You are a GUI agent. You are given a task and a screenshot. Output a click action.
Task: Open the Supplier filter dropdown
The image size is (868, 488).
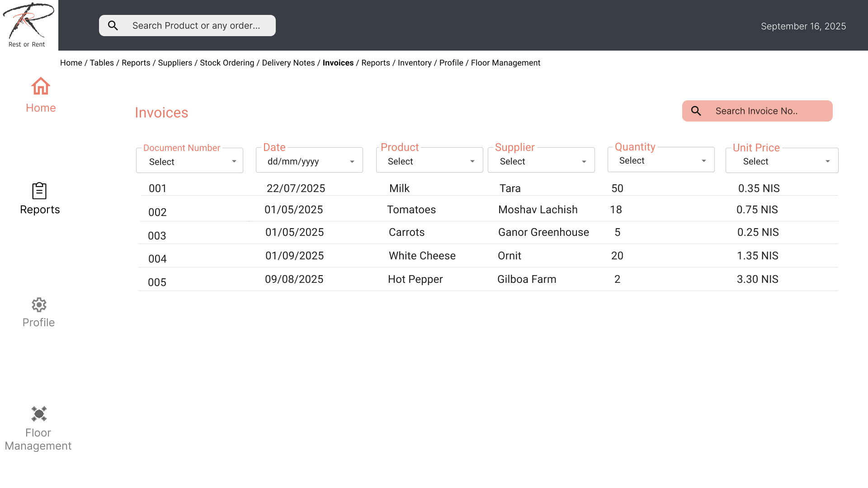[584, 162]
